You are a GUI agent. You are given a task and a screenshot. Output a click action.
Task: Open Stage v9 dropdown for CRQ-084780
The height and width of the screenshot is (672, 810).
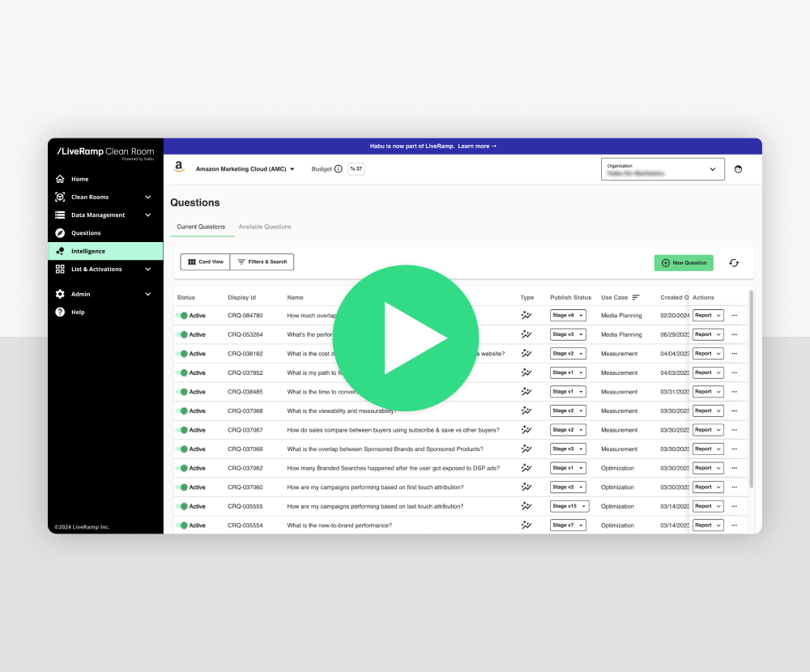click(568, 316)
